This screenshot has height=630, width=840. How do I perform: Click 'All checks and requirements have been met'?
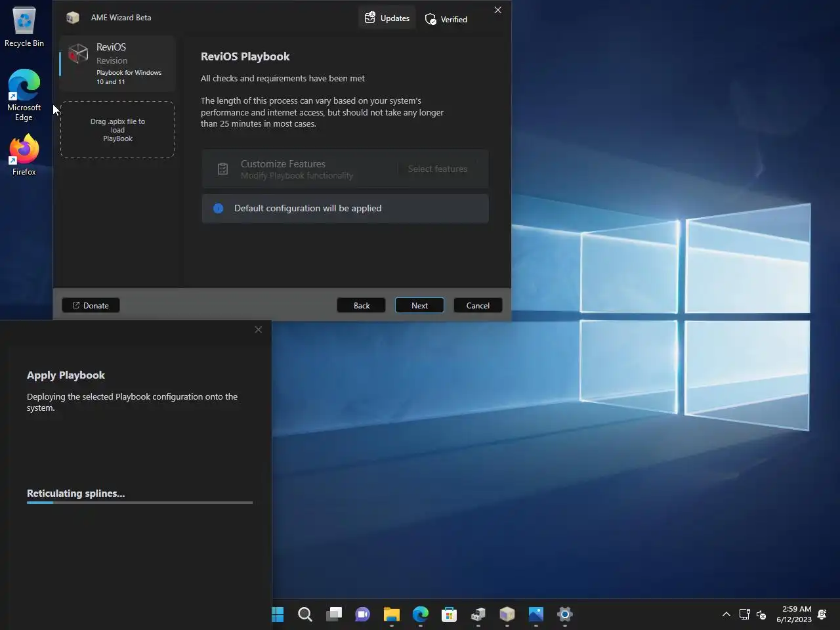tap(283, 78)
